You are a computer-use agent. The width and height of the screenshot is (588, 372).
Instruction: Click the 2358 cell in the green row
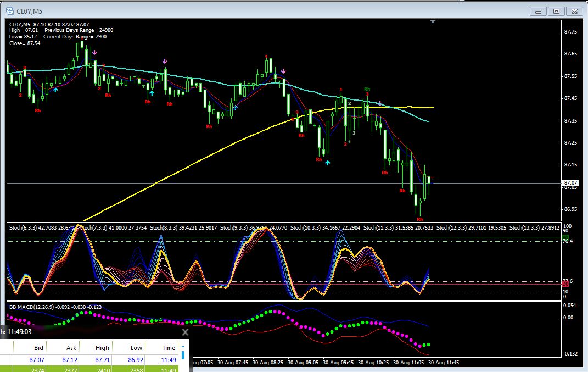(136, 370)
